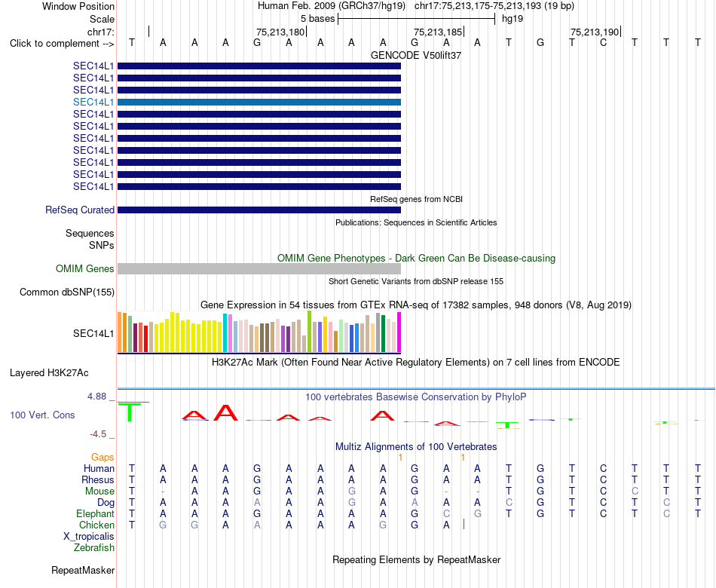Click 'Repeating Elements by RepeatMasker' title
This screenshot has height=588, width=716.
coord(417,559)
